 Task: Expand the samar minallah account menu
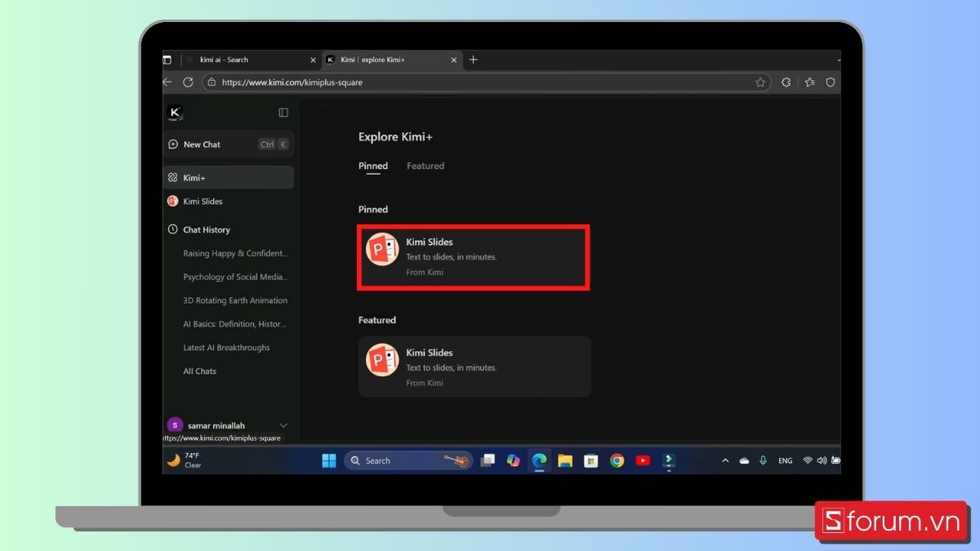click(x=283, y=425)
